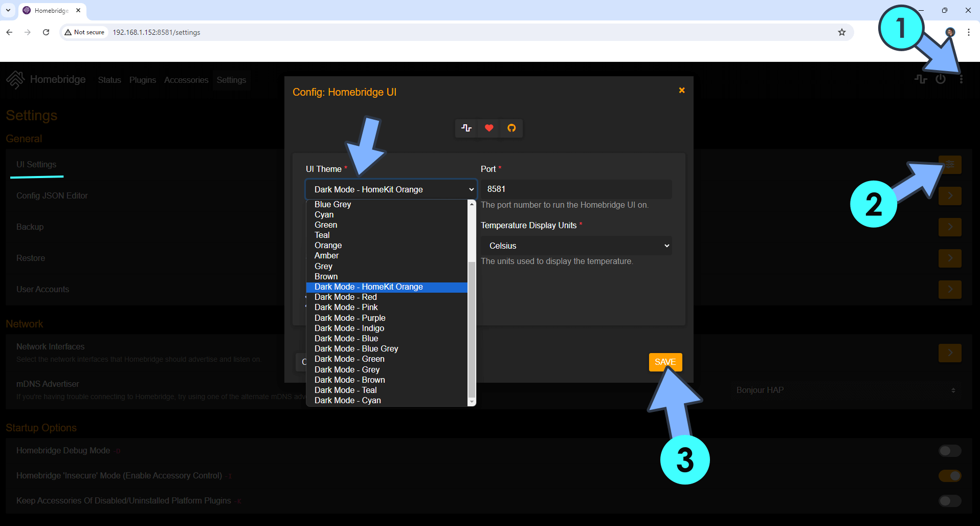This screenshot has width=980, height=526.
Task: Open User Accounts arrow button
Action: 950,290
